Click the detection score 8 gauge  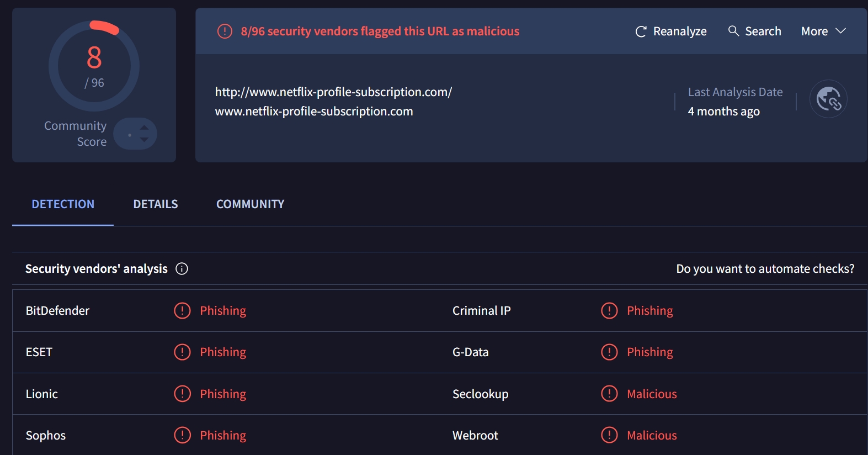pyautogui.click(x=94, y=66)
